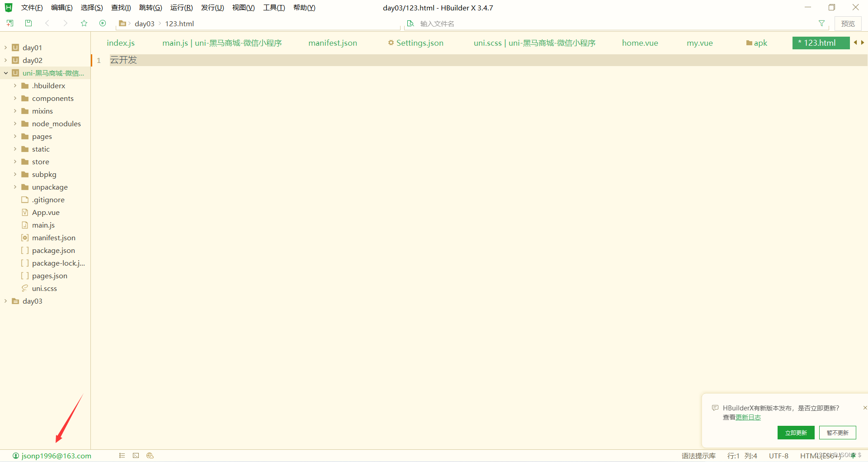
Task: Click the jsonp1996@163.com account
Action: (57, 456)
